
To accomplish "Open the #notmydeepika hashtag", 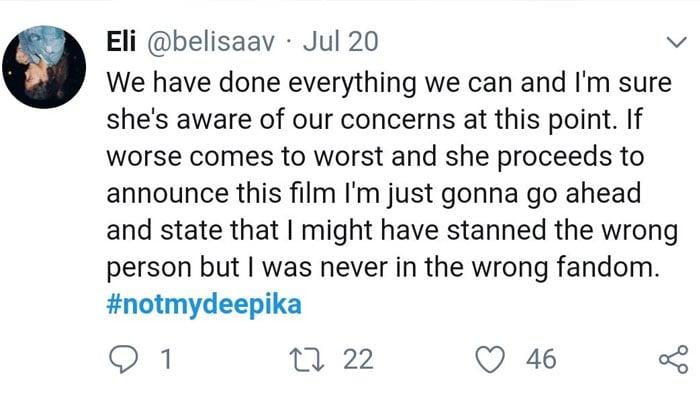I will point(203,303).
